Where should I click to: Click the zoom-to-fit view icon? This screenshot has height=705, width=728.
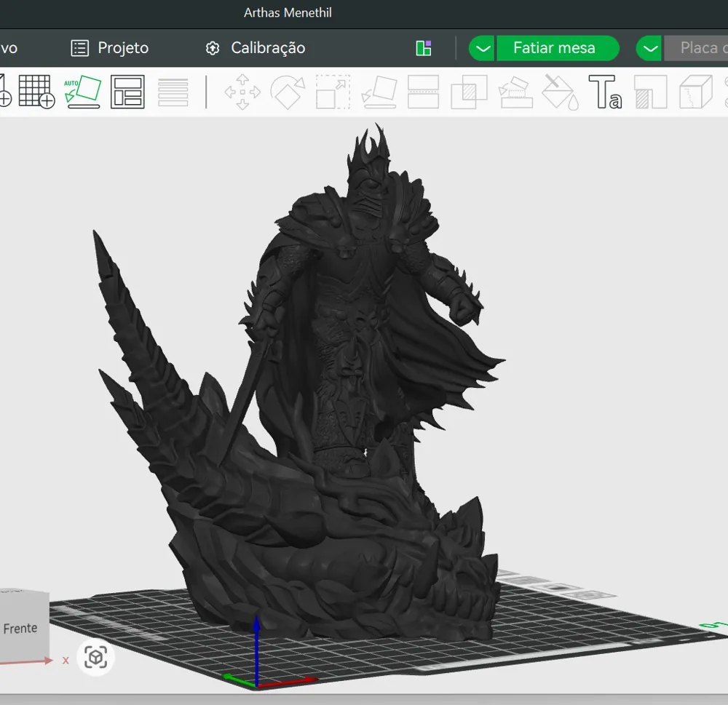[95, 657]
